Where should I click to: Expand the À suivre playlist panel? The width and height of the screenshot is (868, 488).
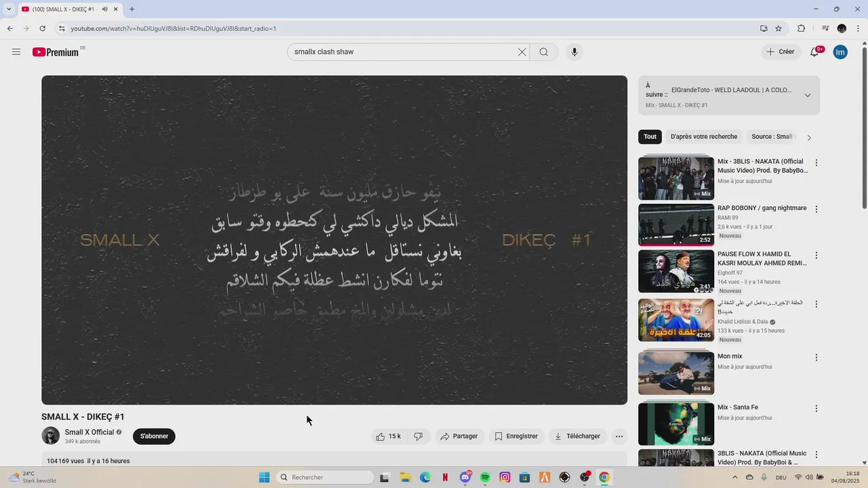pyautogui.click(x=808, y=96)
